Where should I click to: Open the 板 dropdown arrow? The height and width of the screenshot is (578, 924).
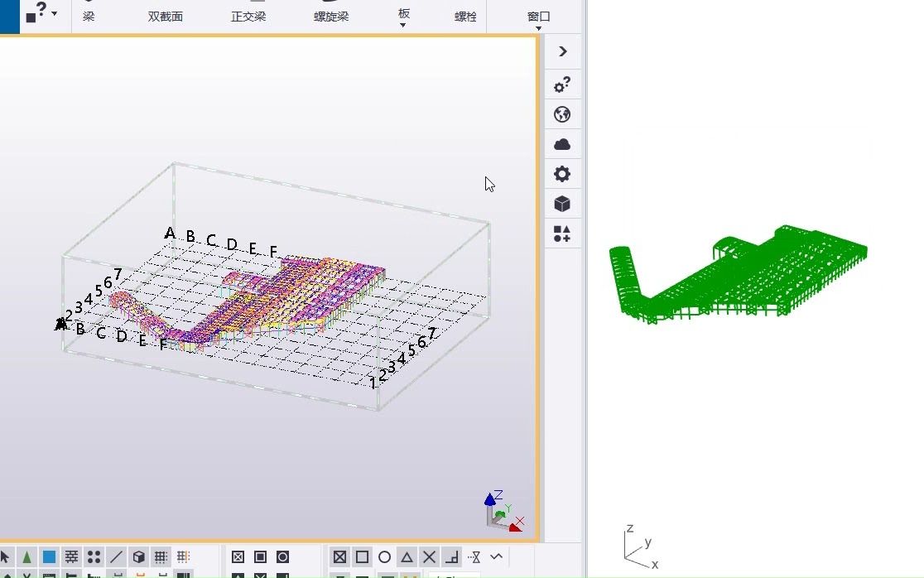pos(402,25)
